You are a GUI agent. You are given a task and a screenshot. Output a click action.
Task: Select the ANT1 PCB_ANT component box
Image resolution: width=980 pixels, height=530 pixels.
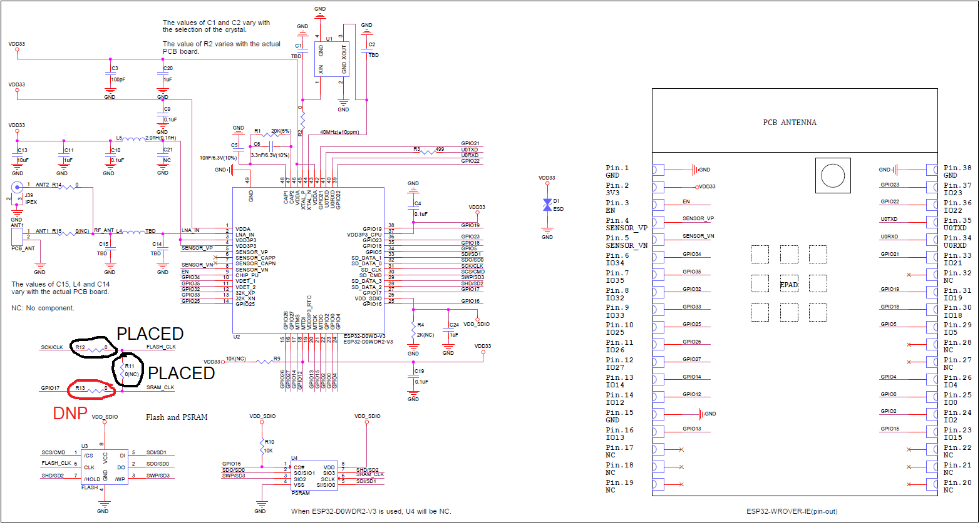pyautogui.click(x=18, y=237)
